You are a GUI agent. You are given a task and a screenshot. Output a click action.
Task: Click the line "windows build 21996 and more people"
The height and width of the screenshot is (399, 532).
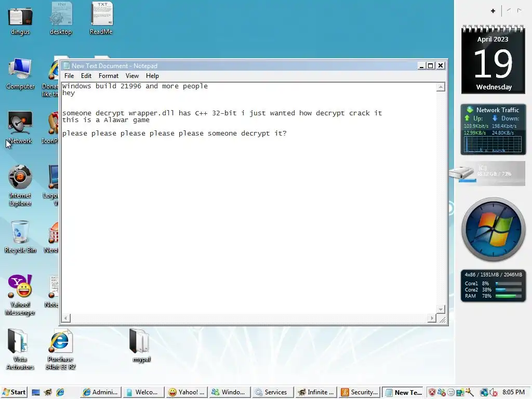coord(135,86)
